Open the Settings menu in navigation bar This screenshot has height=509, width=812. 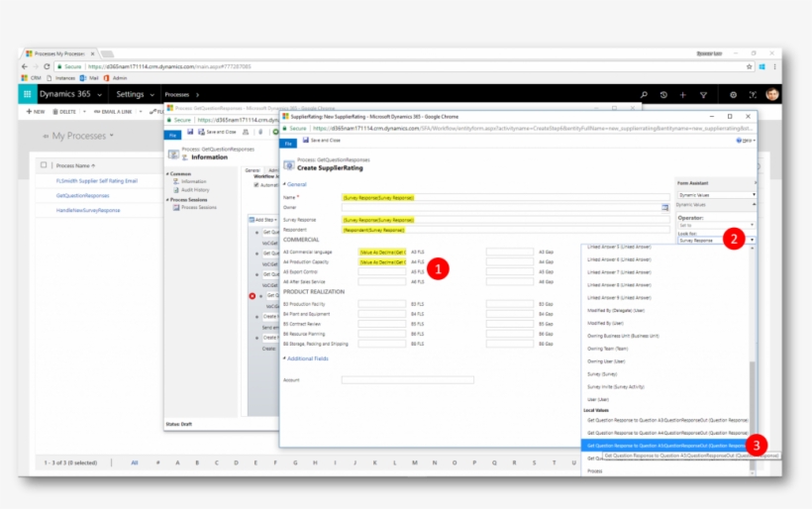tap(135, 94)
